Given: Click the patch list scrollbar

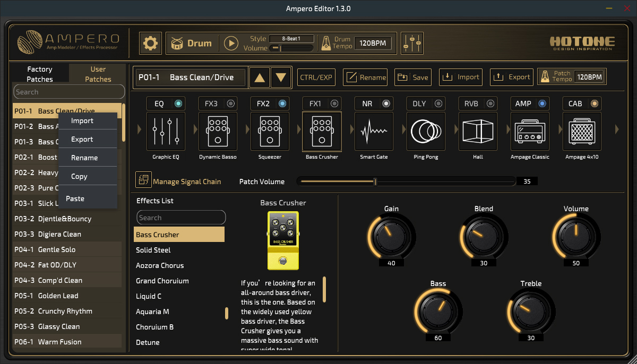Looking at the screenshot, I should point(124,123).
